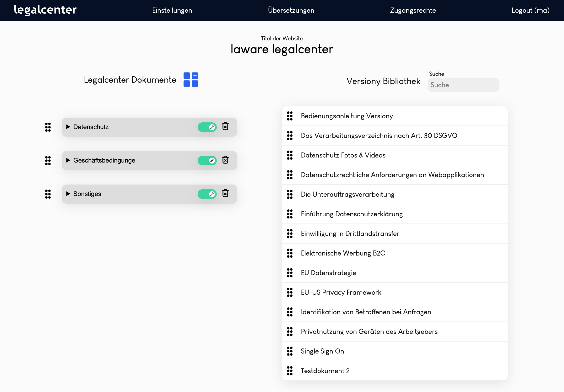Grab the drag handle beside Sonstiges
Screen dimensions: 564x392
tap(48, 194)
